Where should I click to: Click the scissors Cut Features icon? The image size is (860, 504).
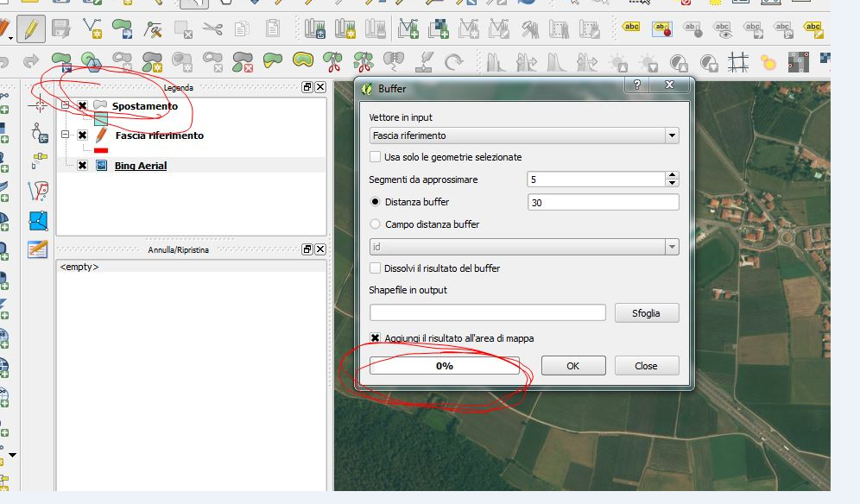(x=212, y=29)
